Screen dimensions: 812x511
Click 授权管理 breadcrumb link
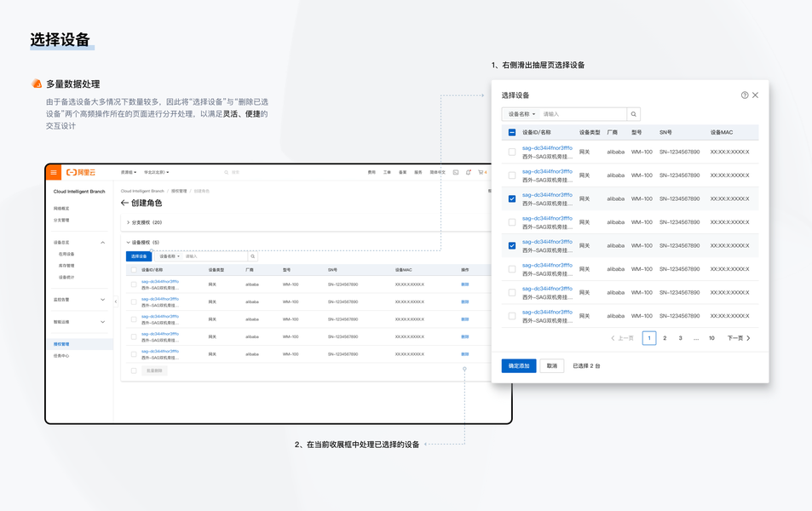tap(179, 191)
